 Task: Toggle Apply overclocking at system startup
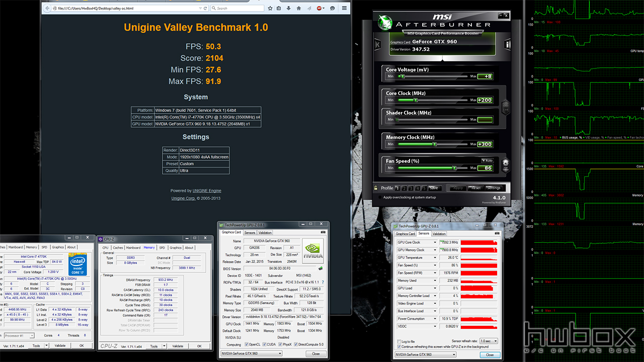pyautogui.click(x=380, y=198)
